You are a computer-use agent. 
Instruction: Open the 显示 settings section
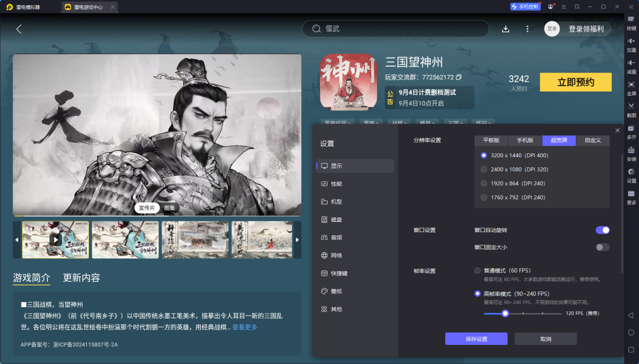click(x=355, y=166)
